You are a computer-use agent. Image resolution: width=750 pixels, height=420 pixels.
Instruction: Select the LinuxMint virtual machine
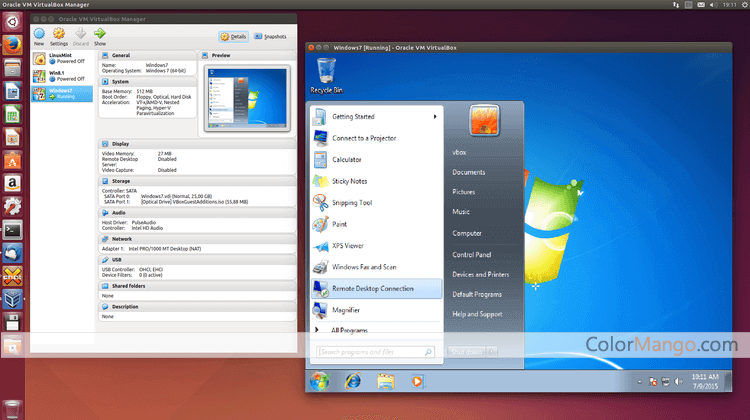62,58
